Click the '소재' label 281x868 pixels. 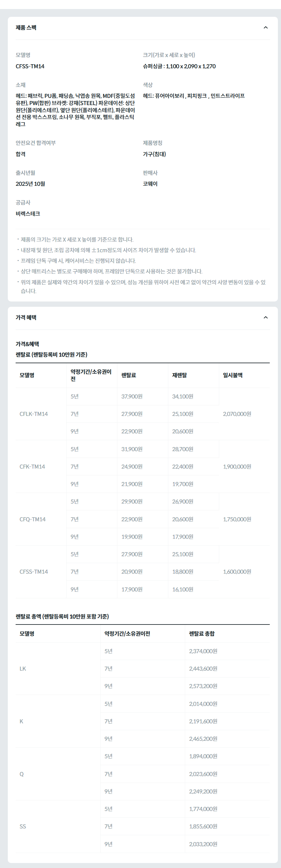point(21,85)
